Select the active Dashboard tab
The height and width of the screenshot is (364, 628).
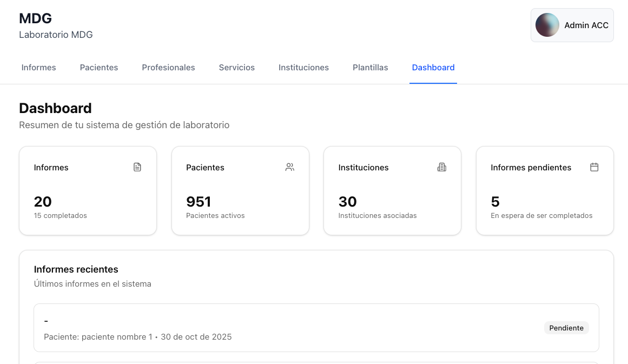click(x=433, y=68)
